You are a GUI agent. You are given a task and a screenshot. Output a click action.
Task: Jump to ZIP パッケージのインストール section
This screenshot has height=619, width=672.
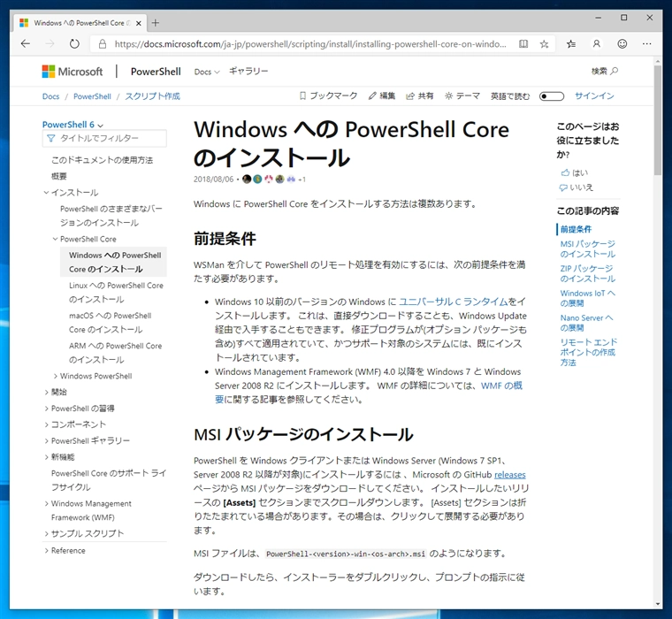coord(588,273)
